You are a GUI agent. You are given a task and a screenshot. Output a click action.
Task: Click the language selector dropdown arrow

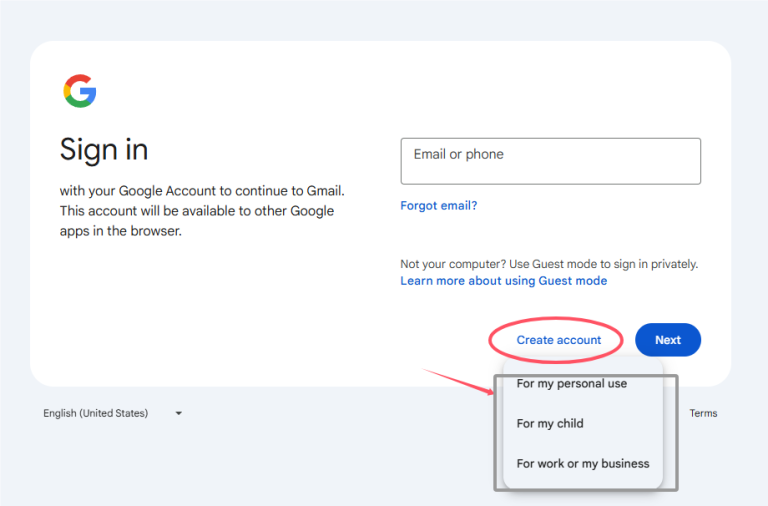[178, 413]
